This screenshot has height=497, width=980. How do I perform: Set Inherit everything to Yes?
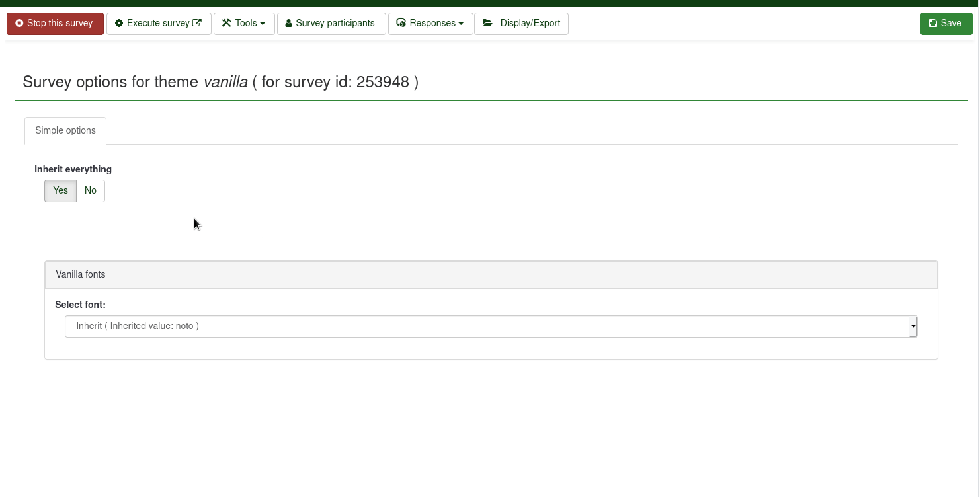[x=61, y=191]
